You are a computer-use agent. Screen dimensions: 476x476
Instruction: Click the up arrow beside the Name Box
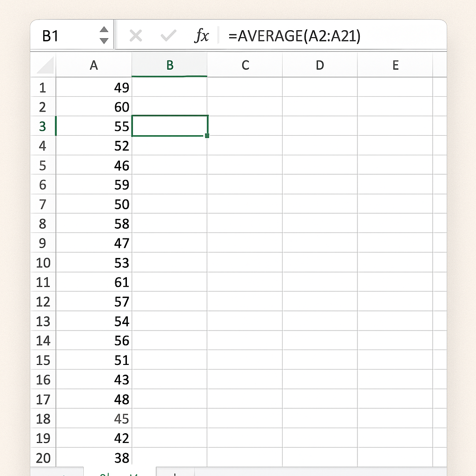(x=104, y=30)
